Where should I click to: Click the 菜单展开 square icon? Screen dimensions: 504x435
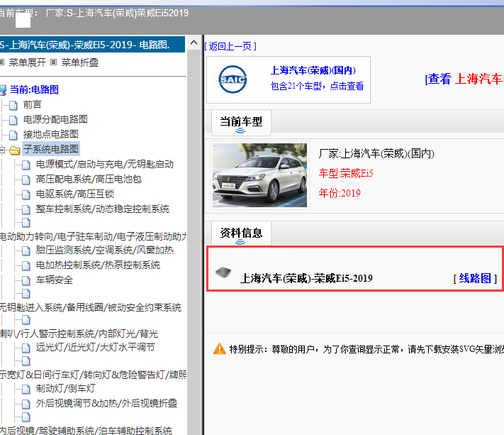click(x=2, y=62)
